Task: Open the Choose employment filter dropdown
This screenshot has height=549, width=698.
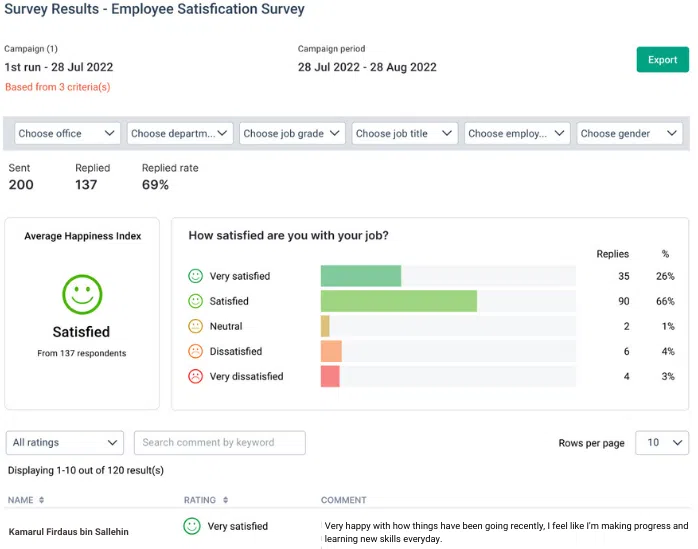Action: [x=517, y=134]
